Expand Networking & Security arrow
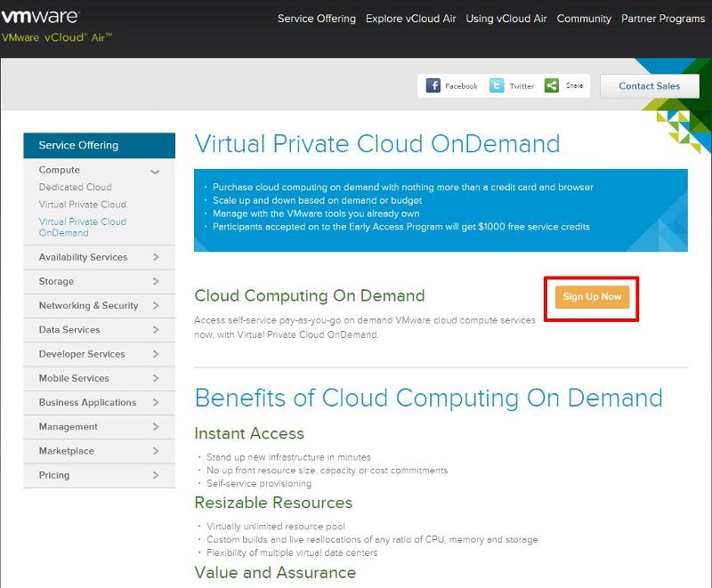This screenshot has height=588, width=712. 156,305
